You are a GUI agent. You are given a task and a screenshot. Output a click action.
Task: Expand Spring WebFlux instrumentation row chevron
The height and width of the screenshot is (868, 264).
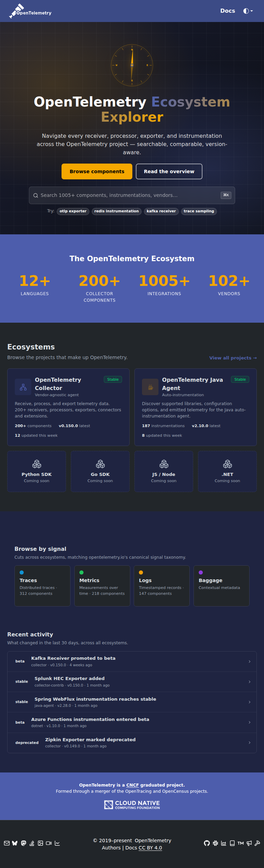pyautogui.click(x=250, y=702)
